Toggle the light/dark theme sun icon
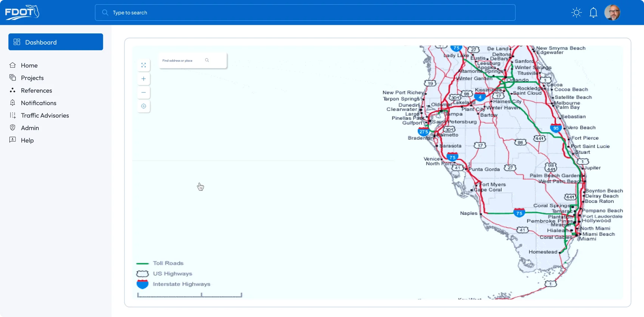Image resolution: width=644 pixels, height=317 pixels. click(576, 13)
